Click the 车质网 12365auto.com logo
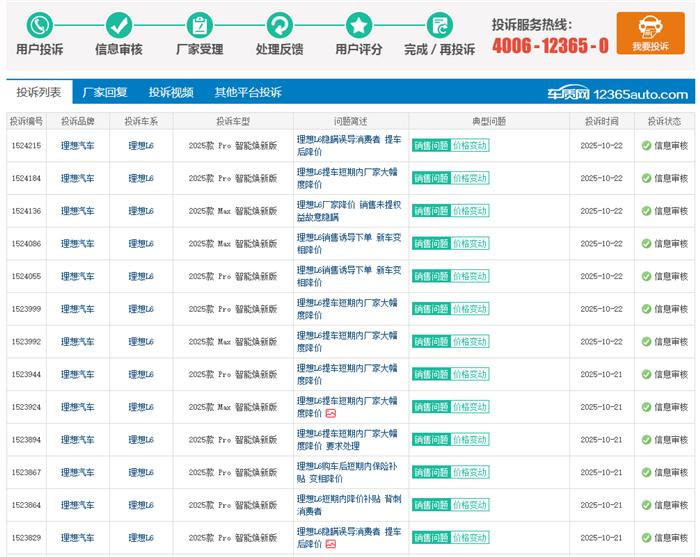 (617, 94)
